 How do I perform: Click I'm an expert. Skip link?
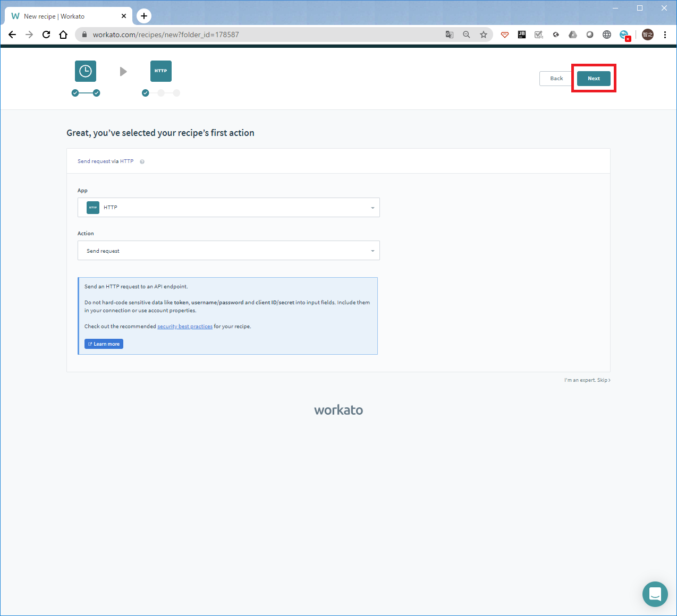(587, 380)
